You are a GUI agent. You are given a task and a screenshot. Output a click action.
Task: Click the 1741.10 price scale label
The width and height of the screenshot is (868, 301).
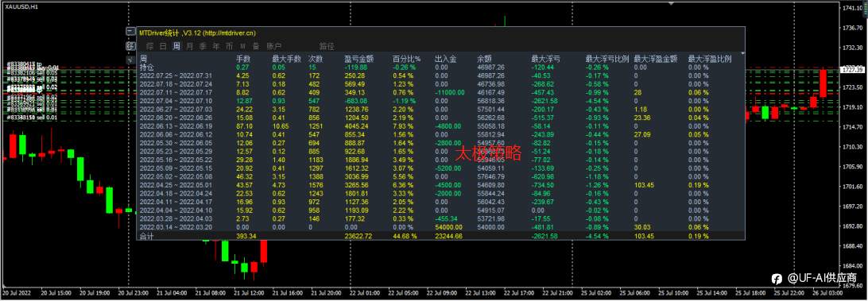tap(852, 8)
